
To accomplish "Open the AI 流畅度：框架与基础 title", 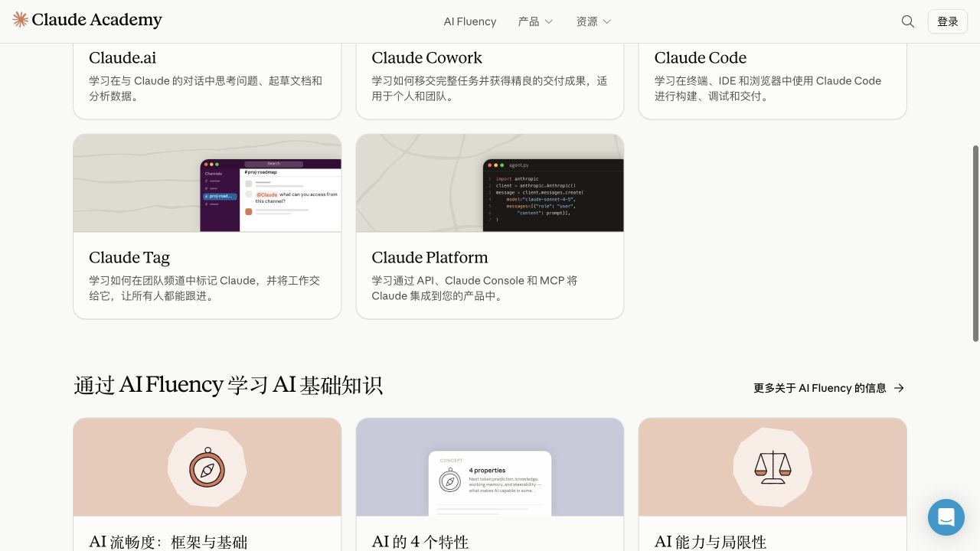I will point(168,542).
